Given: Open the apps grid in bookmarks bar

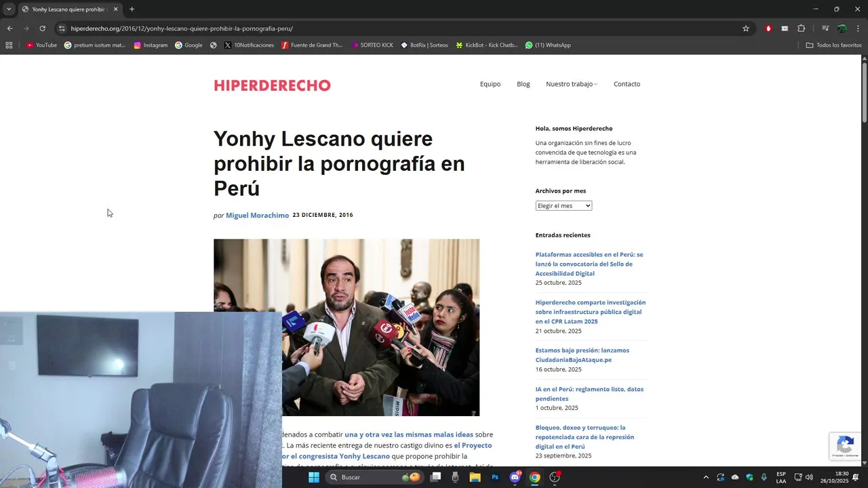Looking at the screenshot, I should (9, 45).
